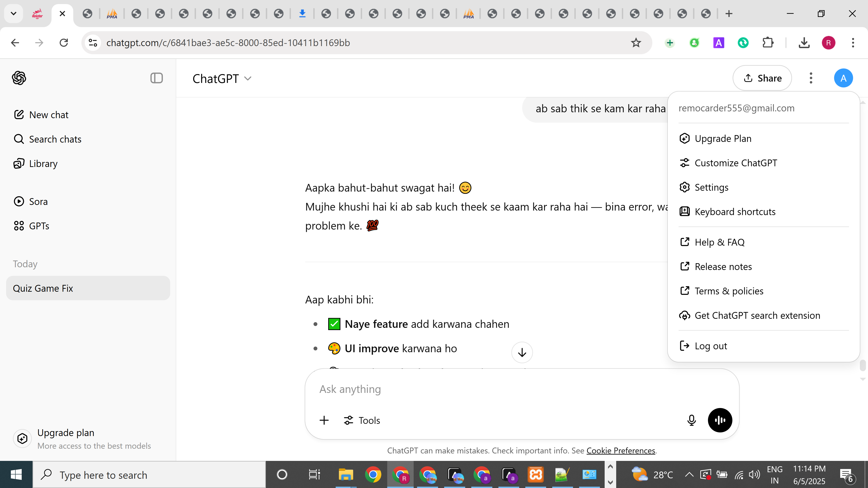Click the ChatGPT logo in the sidebar
Screen dimensions: 868x488
(19, 78)
